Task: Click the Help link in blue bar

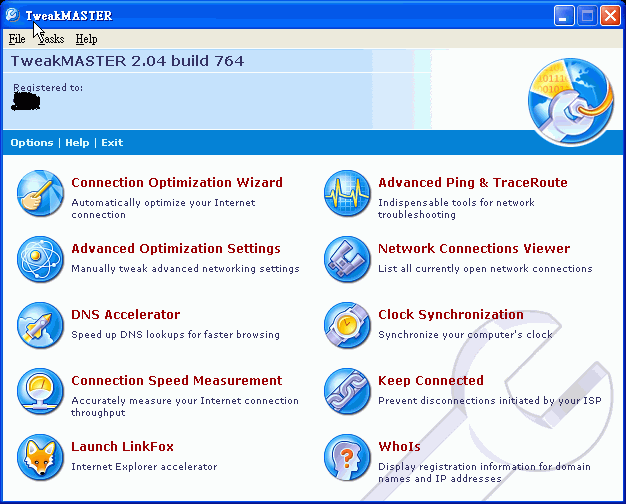Action: pos(77,143)
